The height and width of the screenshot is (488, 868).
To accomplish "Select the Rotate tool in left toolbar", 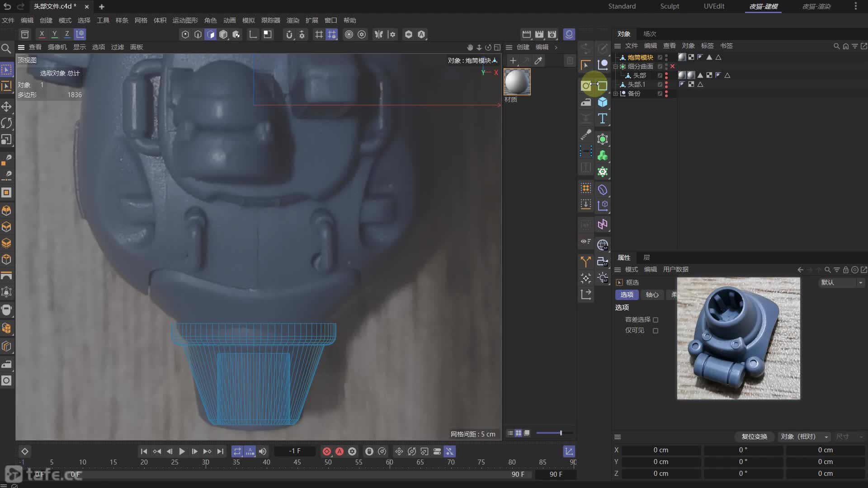I will click(x=6, y=123).
